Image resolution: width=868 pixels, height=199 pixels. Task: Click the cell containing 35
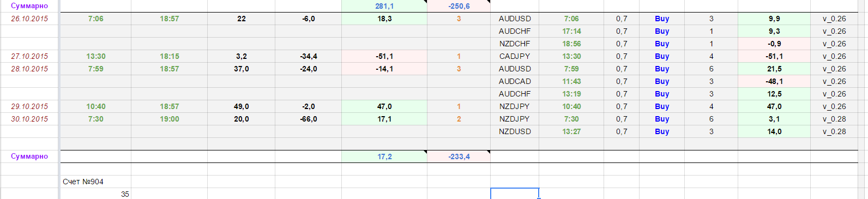pos(95,194)
